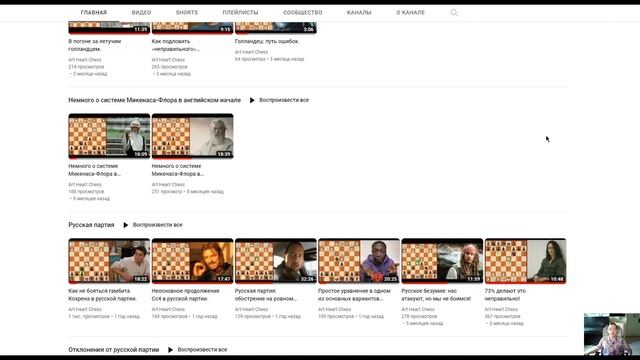Viewport: 640px width, 360px height.
Task: Open the ПЛЕЙЛИСТЫ tab
Action: [x=240, y=13]
